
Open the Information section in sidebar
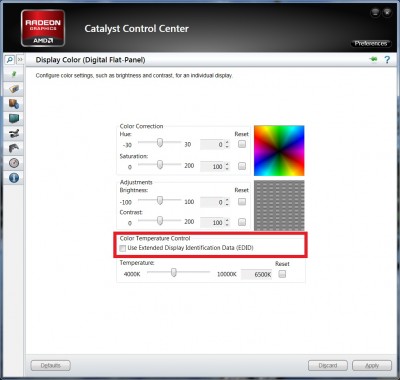14,178
